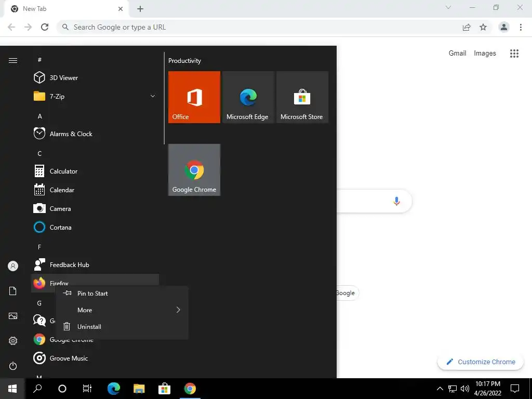Open taskbar Search
This screenshot has height=399, width=532.
37,389
